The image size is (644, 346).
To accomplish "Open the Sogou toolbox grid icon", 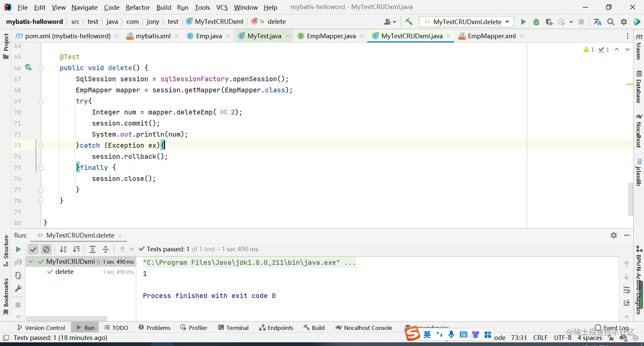I will click(x=488, y=334).
